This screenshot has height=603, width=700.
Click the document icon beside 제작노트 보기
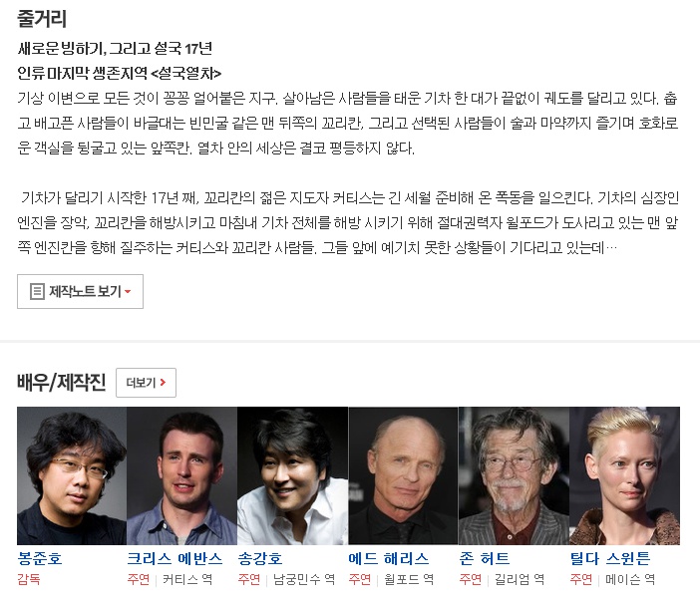[x=37, y=291]
